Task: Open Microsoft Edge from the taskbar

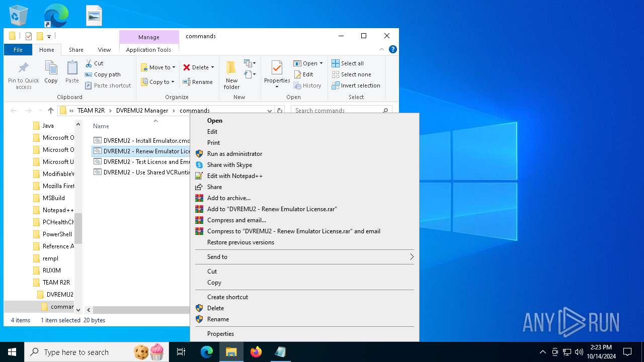Action: (207, 352)
